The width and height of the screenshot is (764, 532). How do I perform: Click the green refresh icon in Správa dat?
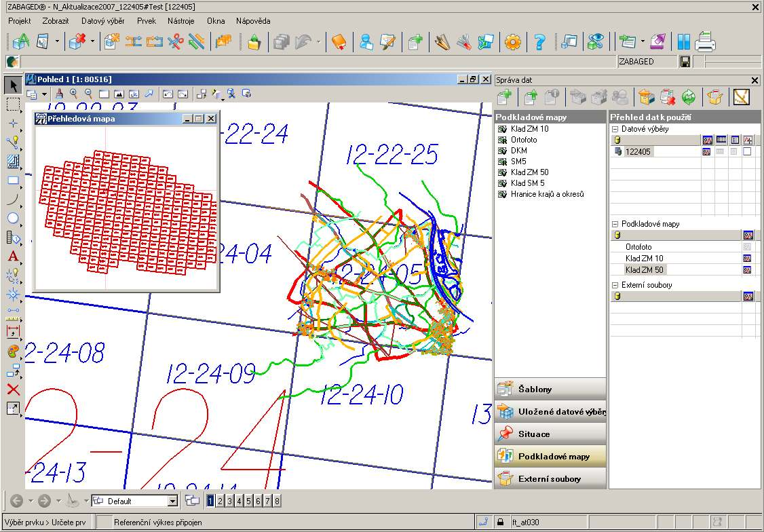click(x=688, y=98)
